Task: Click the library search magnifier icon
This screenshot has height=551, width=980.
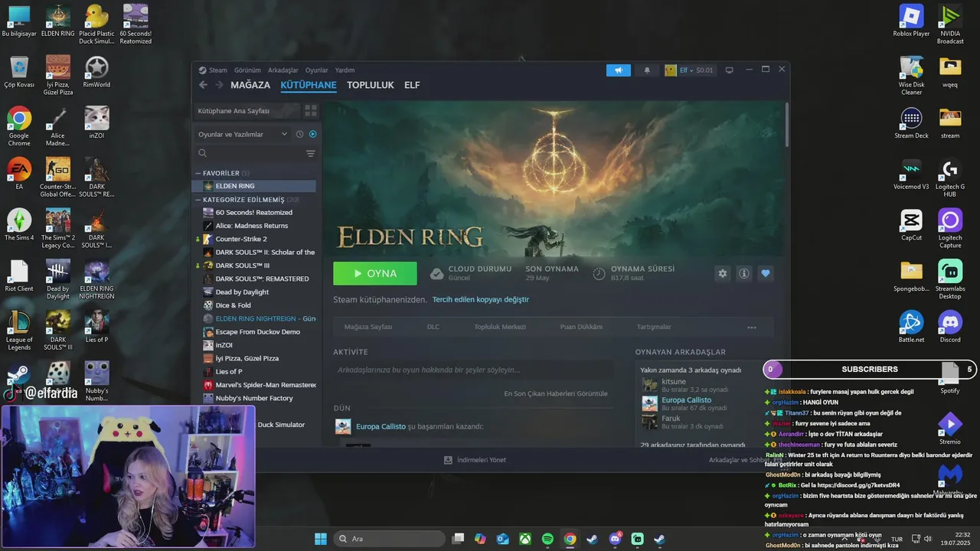Action: 203,153
